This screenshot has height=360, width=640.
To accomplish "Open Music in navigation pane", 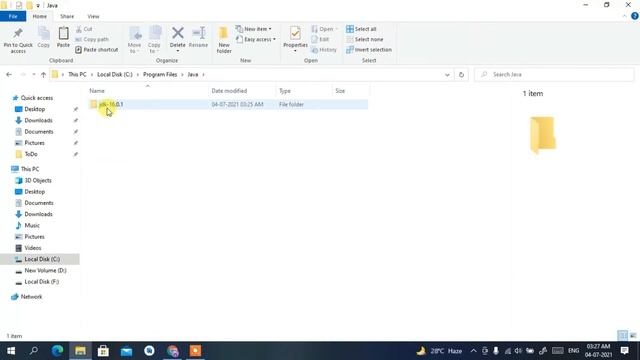I will [x=32, y=225].
